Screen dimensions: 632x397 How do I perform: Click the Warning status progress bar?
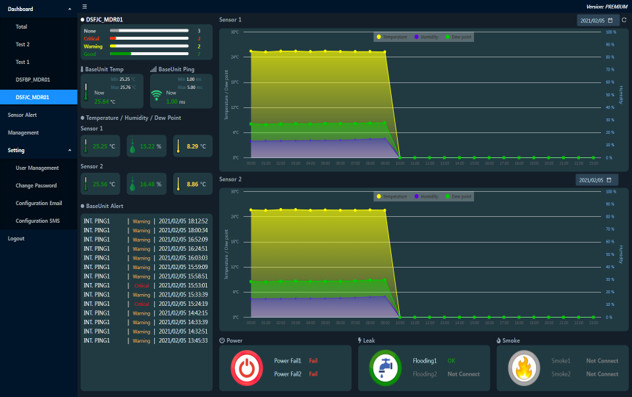149,46
